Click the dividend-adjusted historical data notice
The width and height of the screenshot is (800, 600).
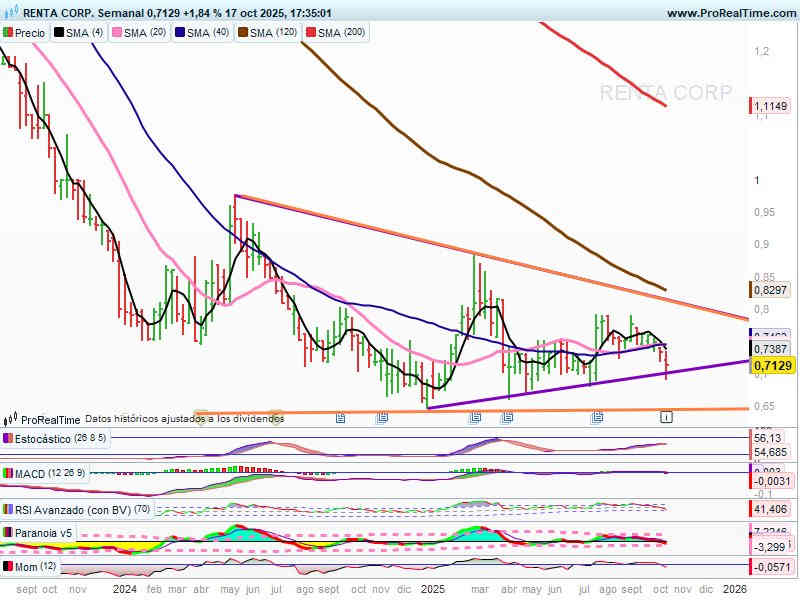click(x=184, y=419)
